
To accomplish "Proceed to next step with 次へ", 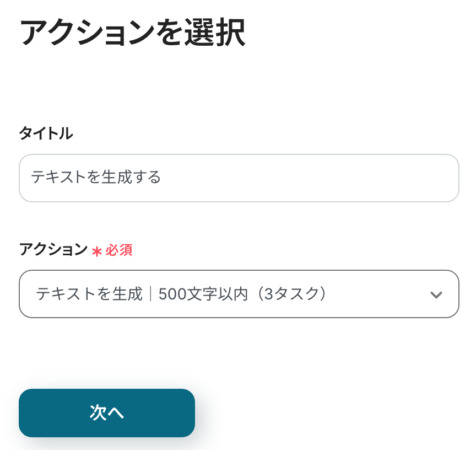I will (x=107, y=413).
